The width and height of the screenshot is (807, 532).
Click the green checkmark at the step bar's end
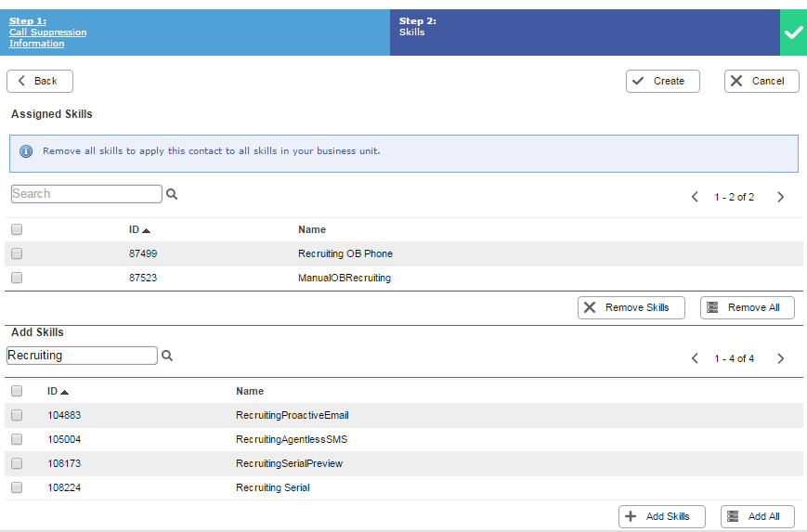[x=793, y=32]
